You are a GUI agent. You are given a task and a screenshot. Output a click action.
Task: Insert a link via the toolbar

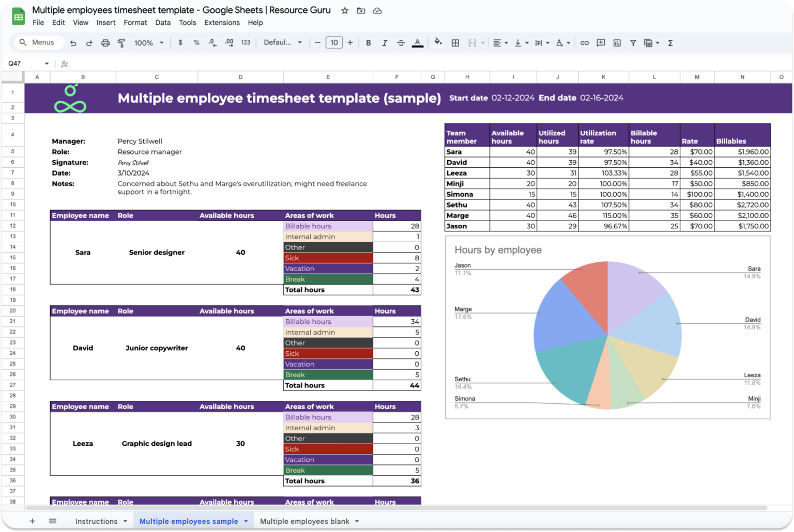tap(585, 42)
